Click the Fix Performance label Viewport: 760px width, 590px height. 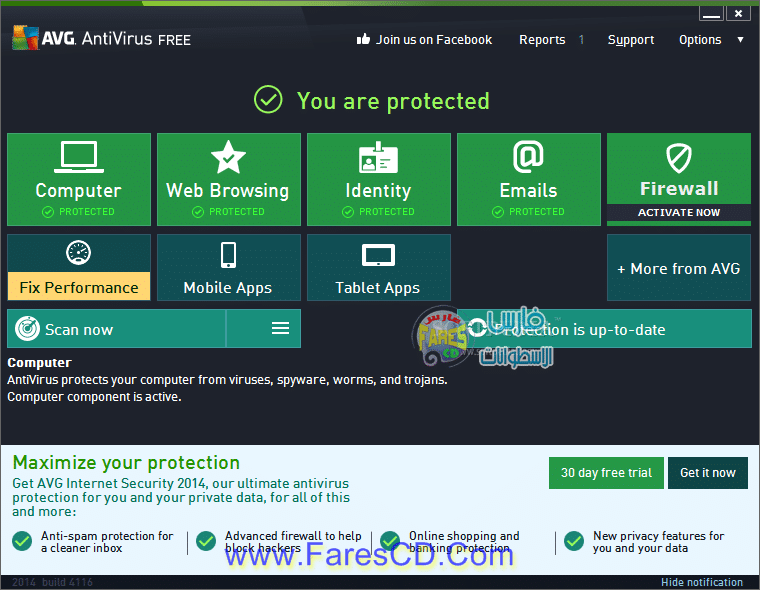coord(79,287)
